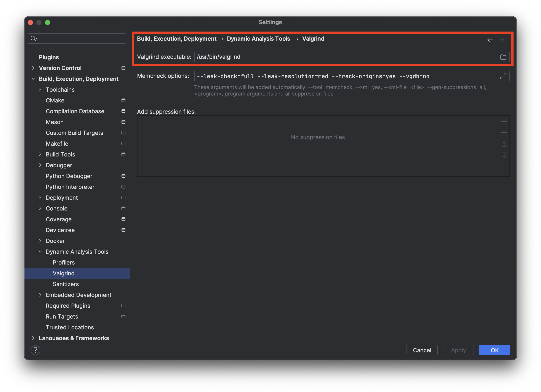Screen dimensions: 541x392
Task: Click project-level icon beside Run Targets
Action: point(123,316)
